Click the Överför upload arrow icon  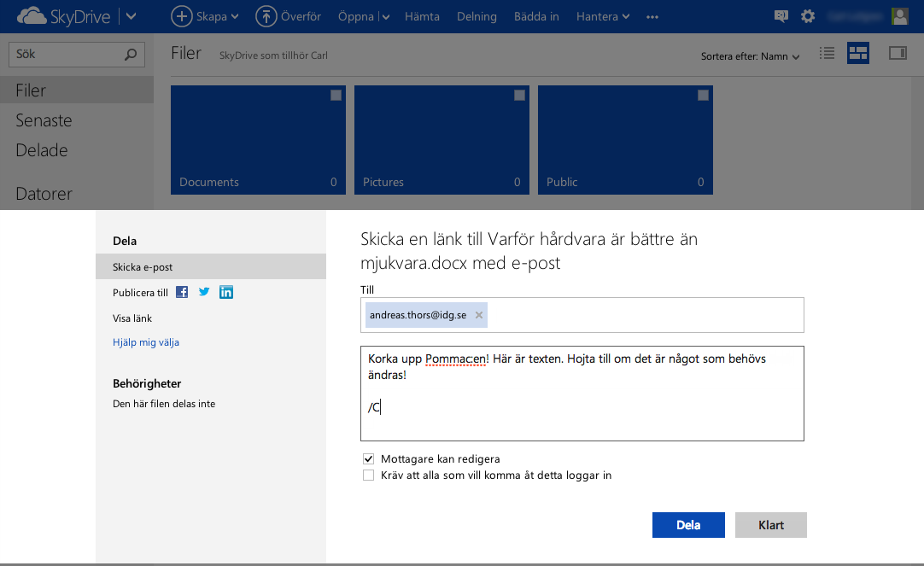pyautogui.click(x=266, y=16)
